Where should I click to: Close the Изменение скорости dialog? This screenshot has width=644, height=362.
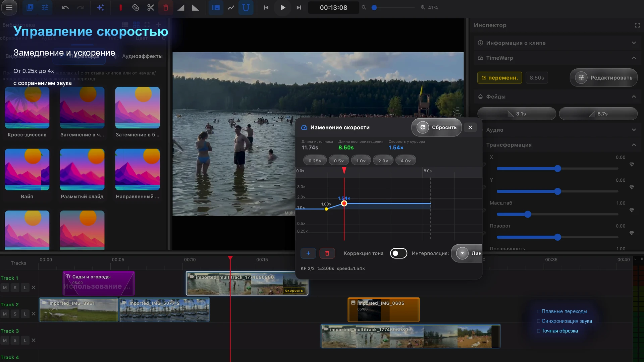(x=470, y=127)
